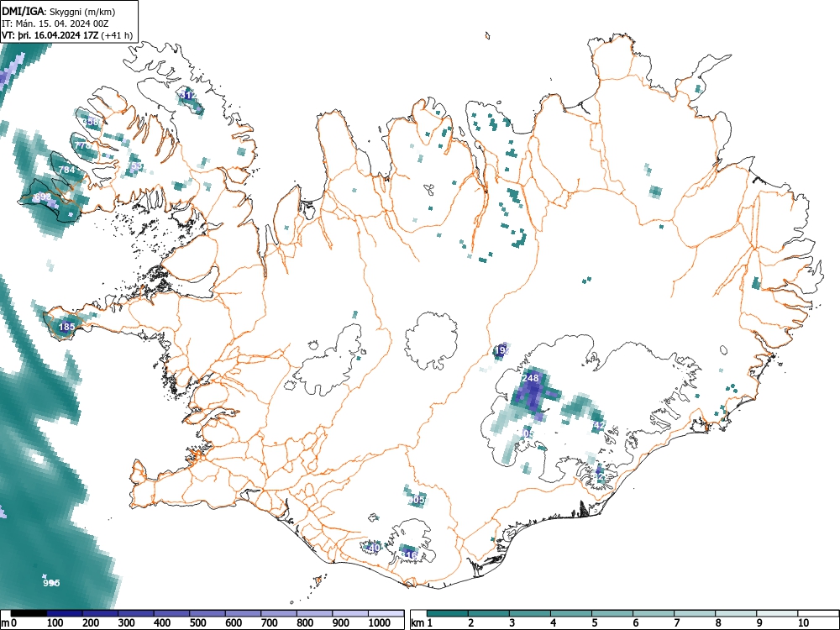Viewport: 840px width, 630px height.
Task: Click the "100" tick label on meter scale
Action: click(55, 622)
